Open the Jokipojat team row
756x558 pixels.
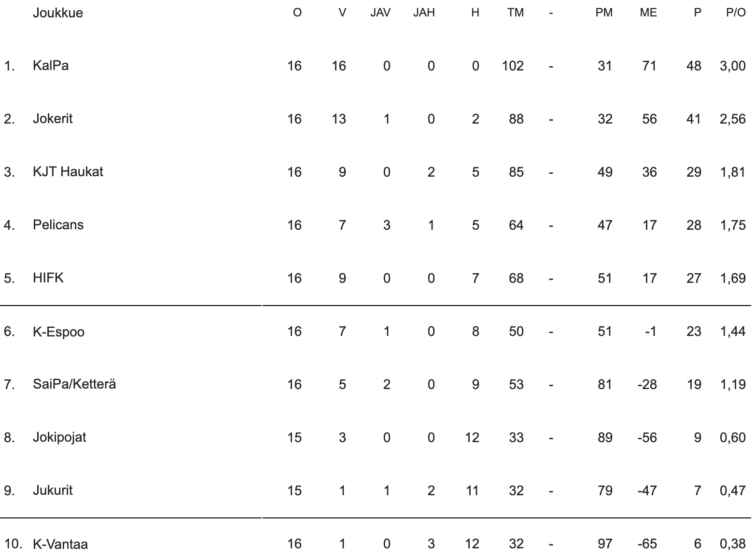pyautogui.click(x=59, y=437)
